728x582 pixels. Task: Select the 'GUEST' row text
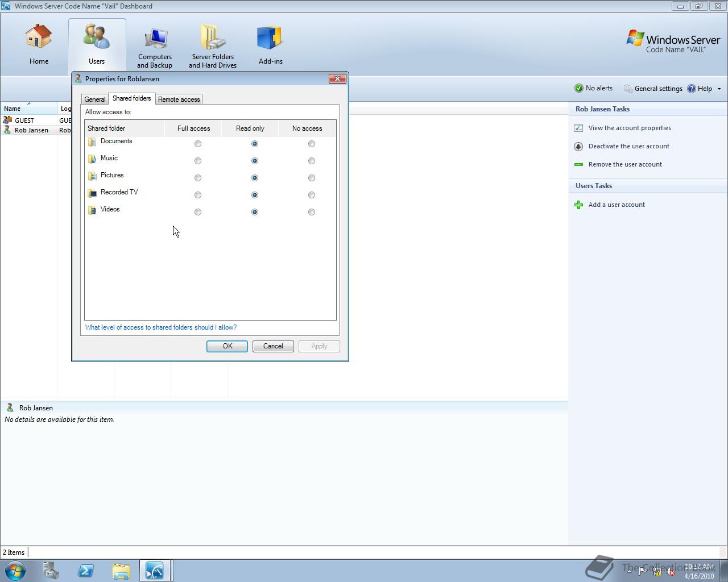click(24, 120)
